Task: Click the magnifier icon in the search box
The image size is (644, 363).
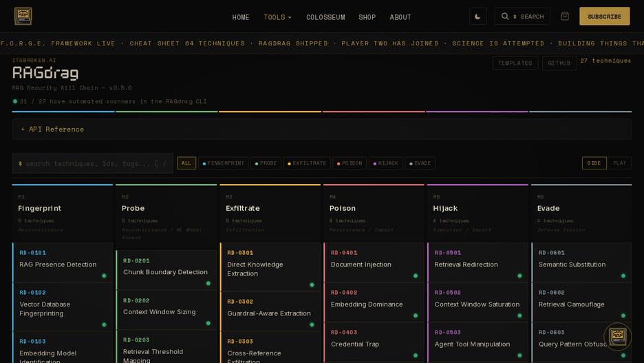Action: tap(505, 17)
